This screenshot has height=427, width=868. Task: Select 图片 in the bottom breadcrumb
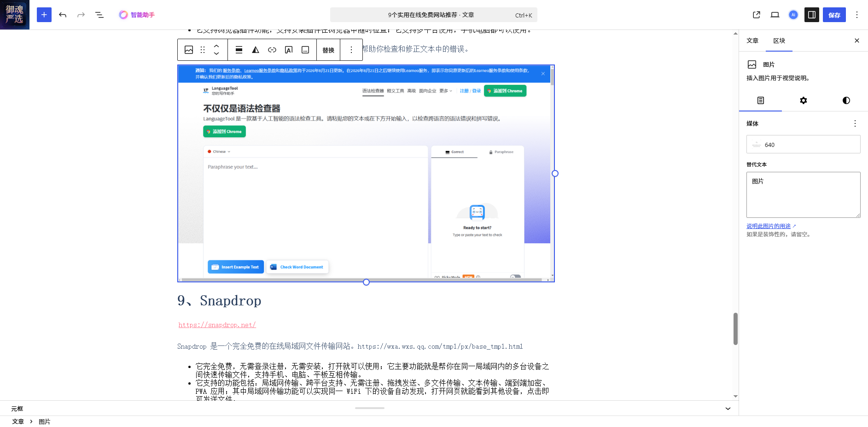point(45,421)
